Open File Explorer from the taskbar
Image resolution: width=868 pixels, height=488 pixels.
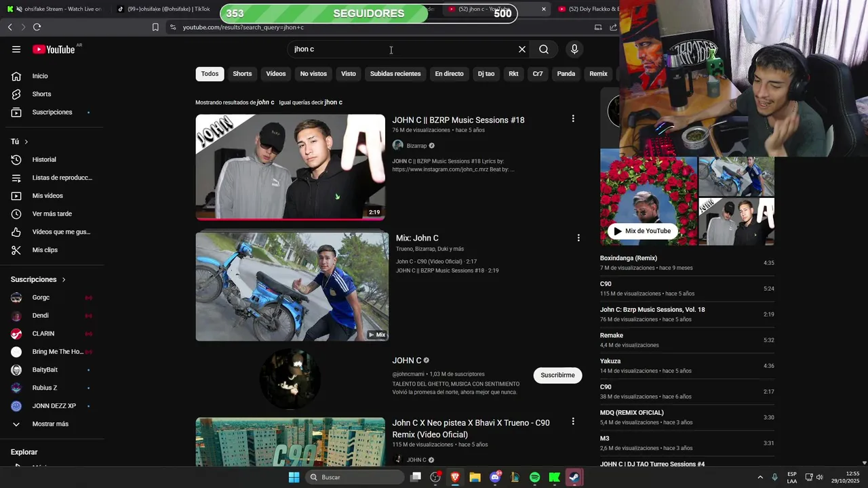pyautogui.click(x=475, y=477)
